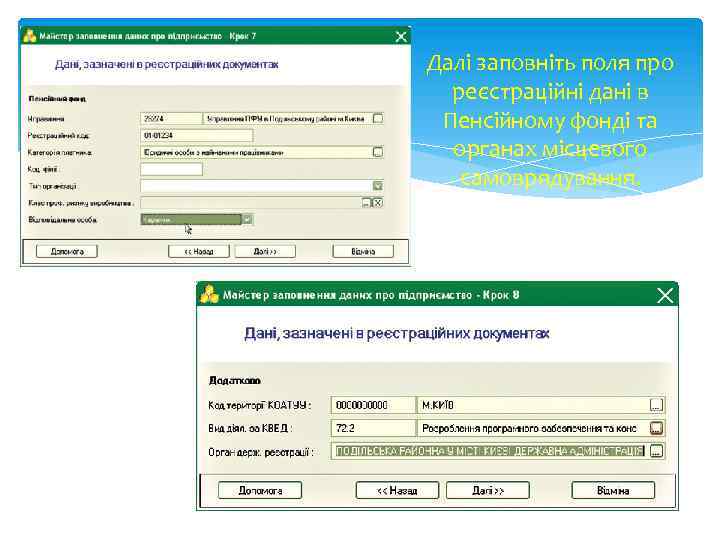Click the Орган держ. реєстрації label
The image size is (720, 540).
click(x=261, y=452)
